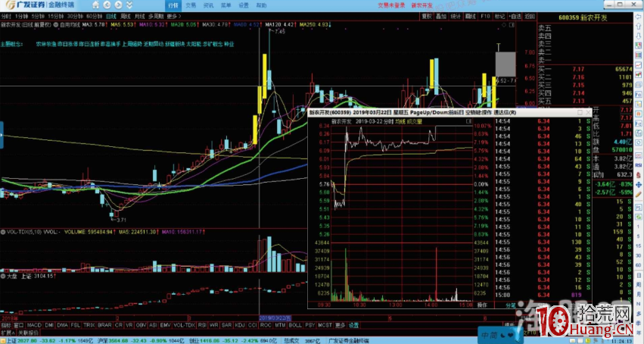Click the 画线 toolbar button
The width and height of the screenshot is (644, 344).
coord(470,17)
